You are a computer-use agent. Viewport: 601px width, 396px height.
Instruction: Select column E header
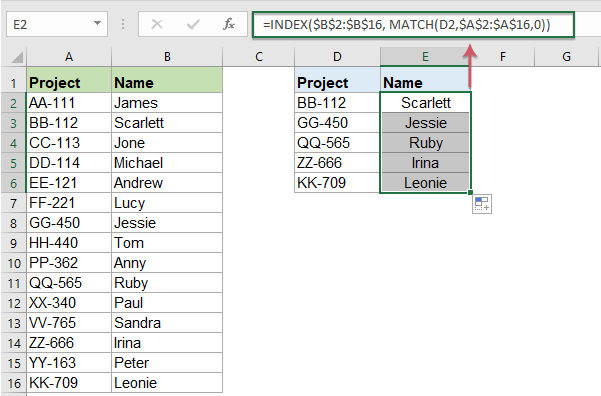point(425,57)
